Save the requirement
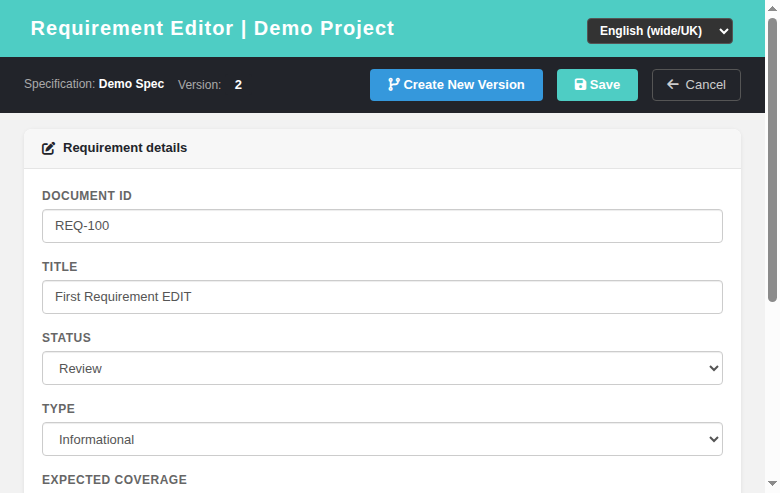Image resolution: width=780 pixels, height=493 pixels. coord(597,85)
